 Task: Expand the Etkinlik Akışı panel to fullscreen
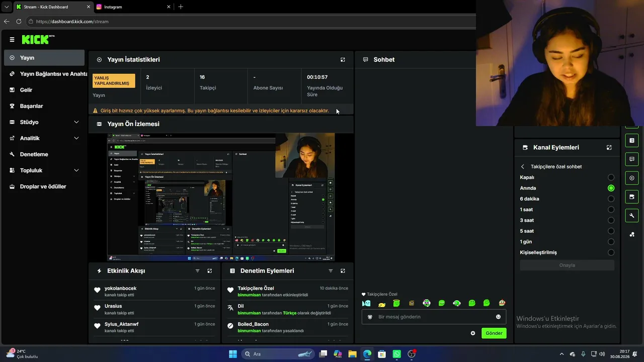(210, 271)
